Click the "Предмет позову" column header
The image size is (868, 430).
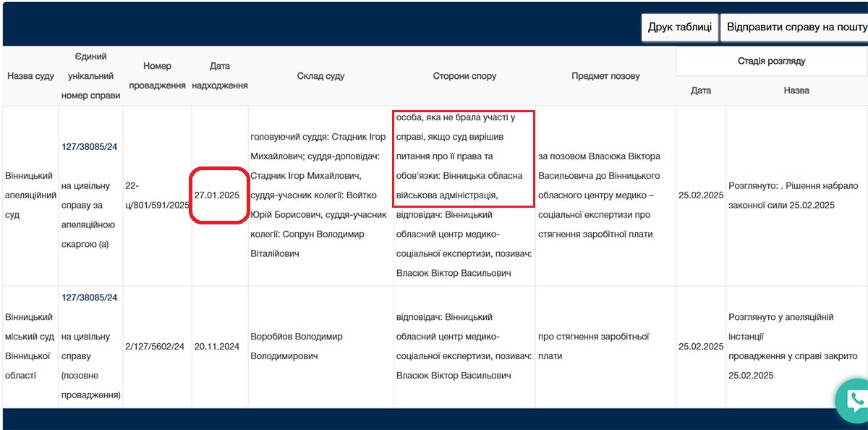click(x=605, y=75)
